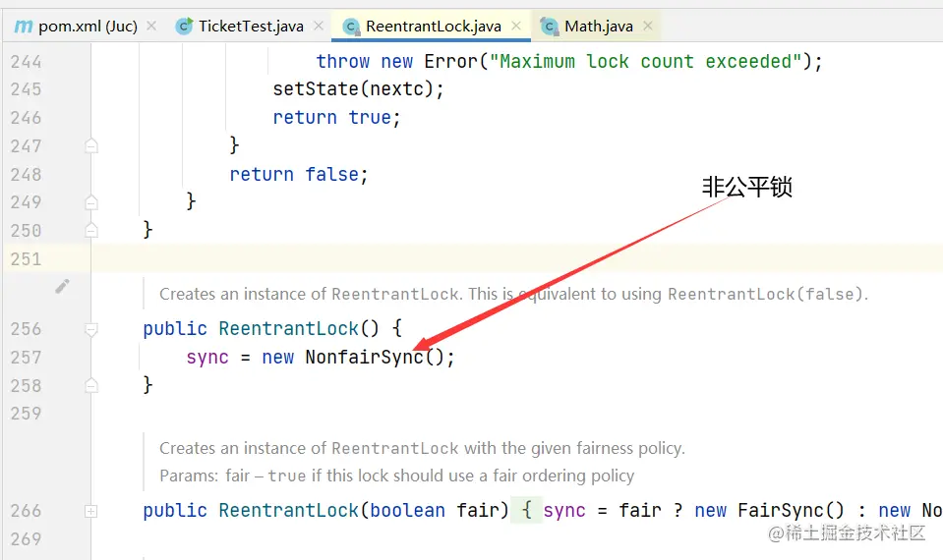Close the TicketTest.java tab
The image size is (943, 560).
pyautogui.click(x=319, y=26)
